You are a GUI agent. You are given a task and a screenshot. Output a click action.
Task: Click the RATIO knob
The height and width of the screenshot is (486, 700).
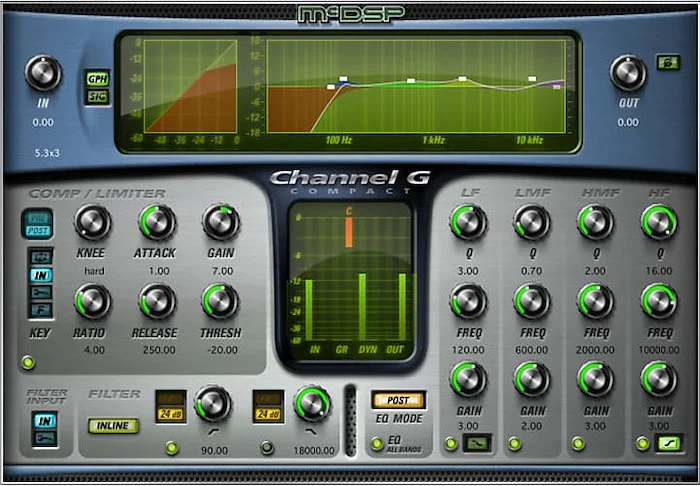92,302
